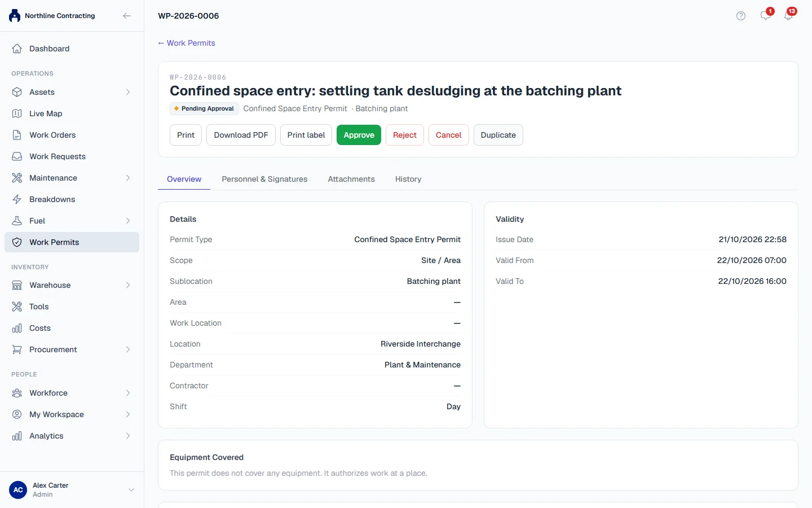This screenshot has height=508, width=812.
Task: Open the History tab
Action: click(x=408, y=179)
